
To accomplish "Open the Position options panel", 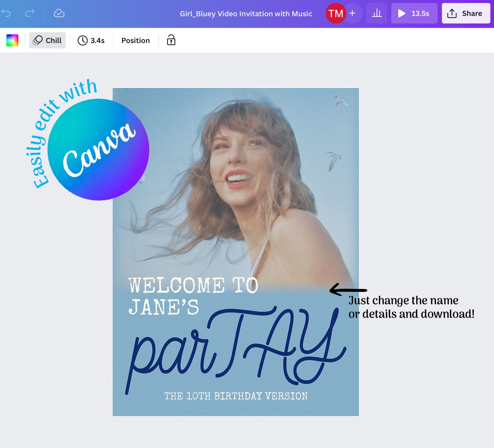I will [135, 40].
